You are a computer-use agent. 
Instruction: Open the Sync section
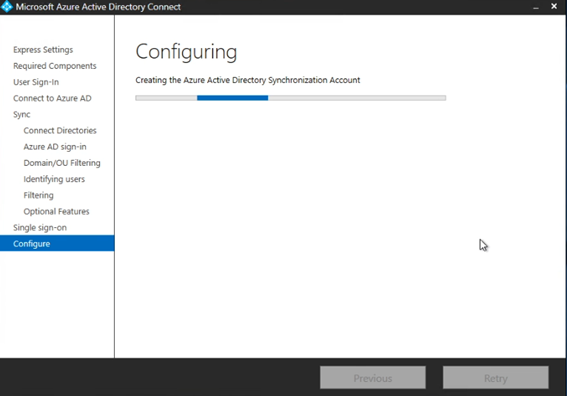[x=22, y=114]
